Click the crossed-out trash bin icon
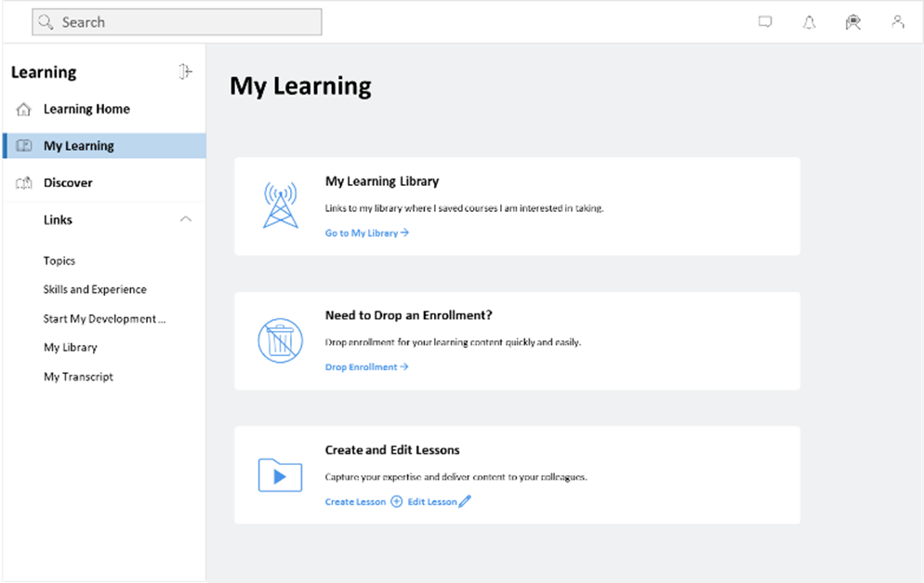The width and height of the screenshot is (924, 583). click(x=280, y=340)
